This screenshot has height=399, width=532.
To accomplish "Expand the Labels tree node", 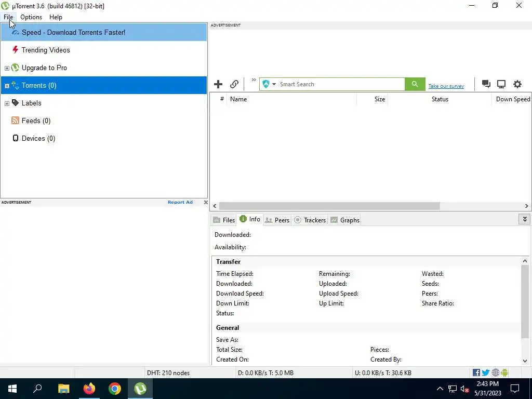I will coord(7,103).
